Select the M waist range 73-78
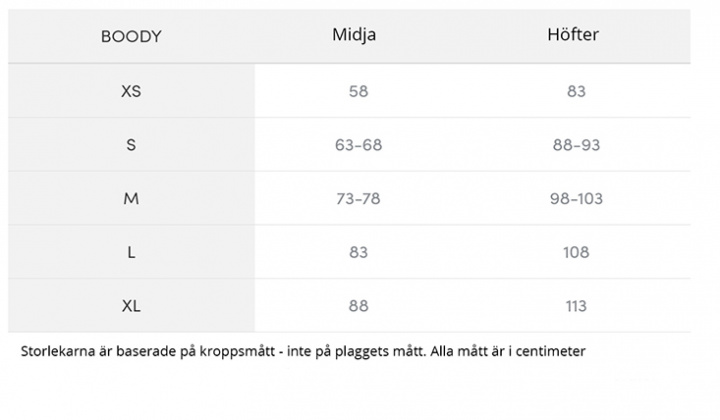Screen dimensions: 720x420 [358, 198]
